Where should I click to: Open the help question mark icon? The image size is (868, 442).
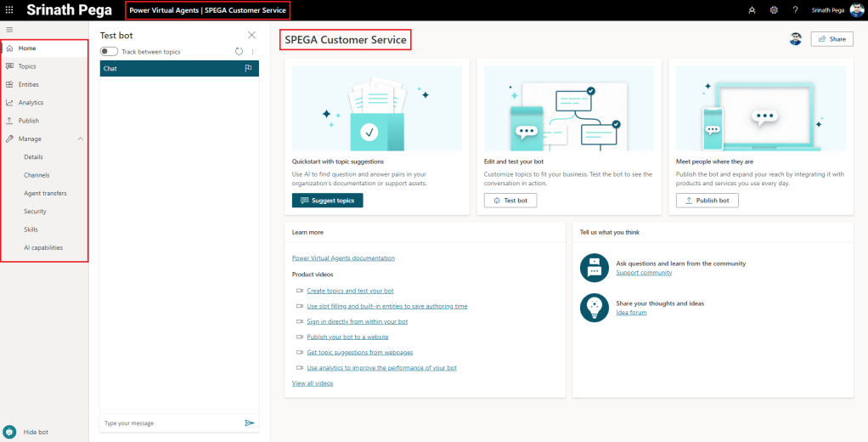(795, 10)
